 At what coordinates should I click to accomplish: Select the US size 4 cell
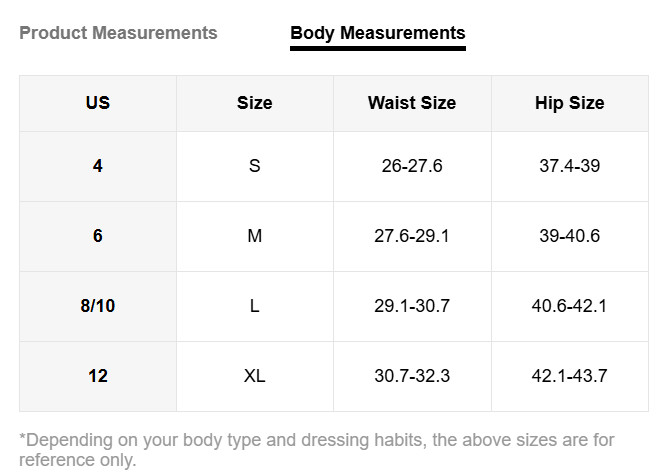[98, 166]
